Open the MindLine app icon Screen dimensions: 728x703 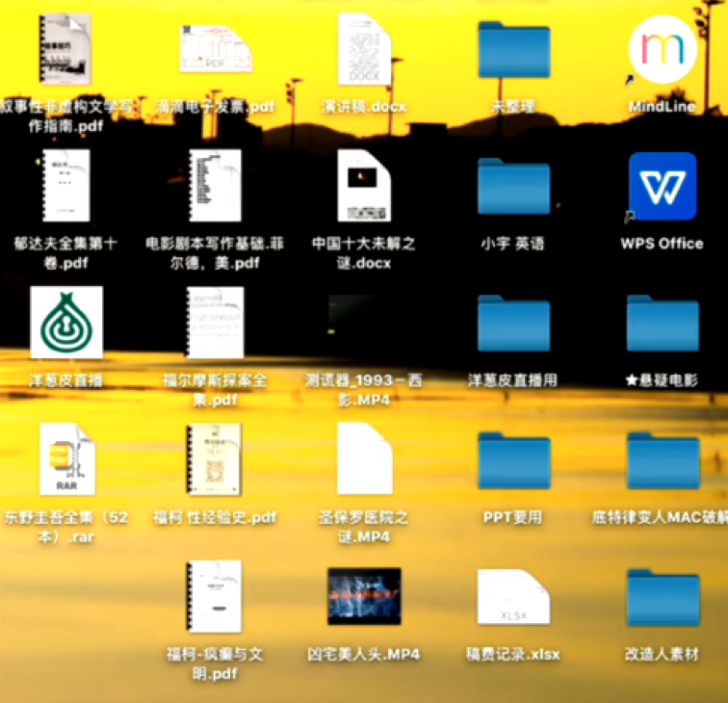[x=662, y=48]
